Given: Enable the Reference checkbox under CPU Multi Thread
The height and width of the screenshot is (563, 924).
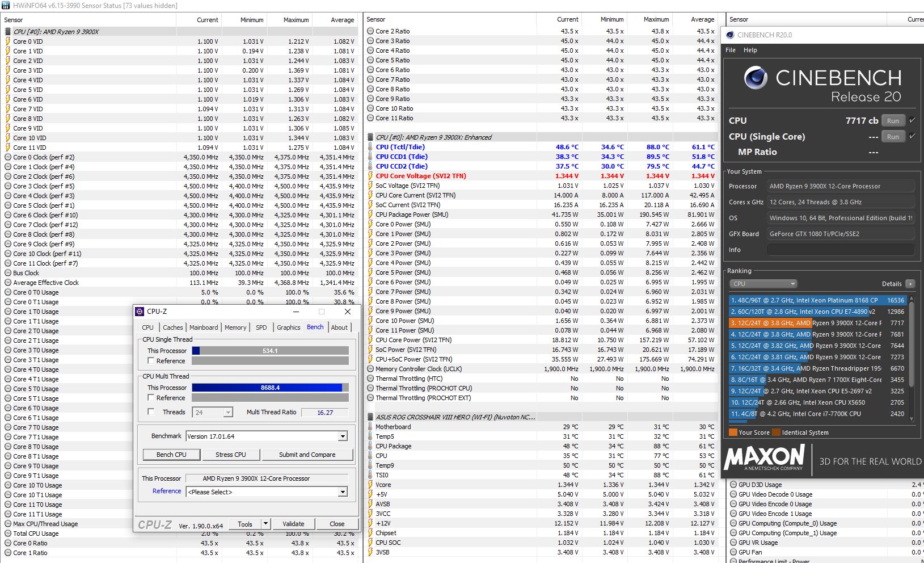Looking at the screenshot, I should 151,398.
